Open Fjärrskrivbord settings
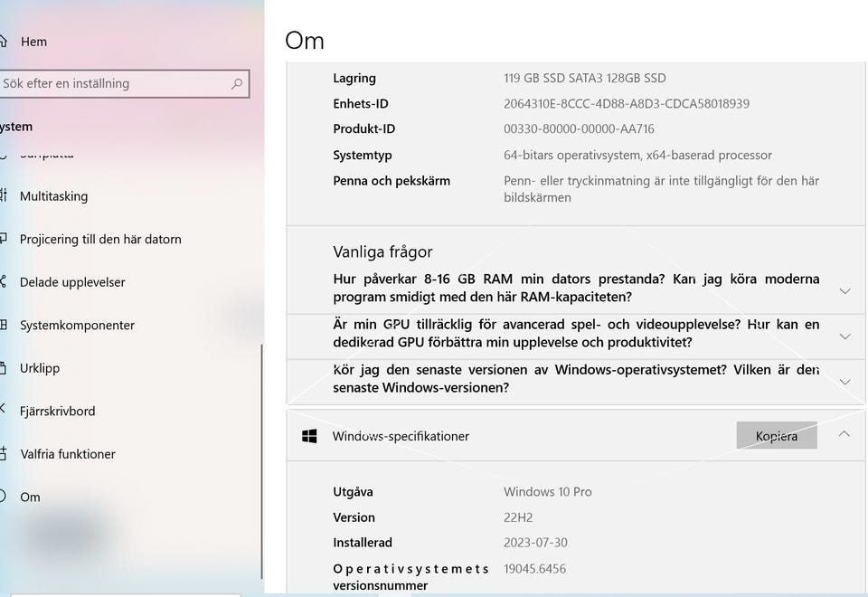 tap(57, 411)
